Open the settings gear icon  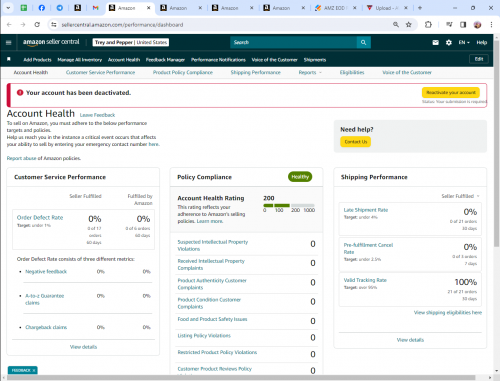[x=449, y=42]
